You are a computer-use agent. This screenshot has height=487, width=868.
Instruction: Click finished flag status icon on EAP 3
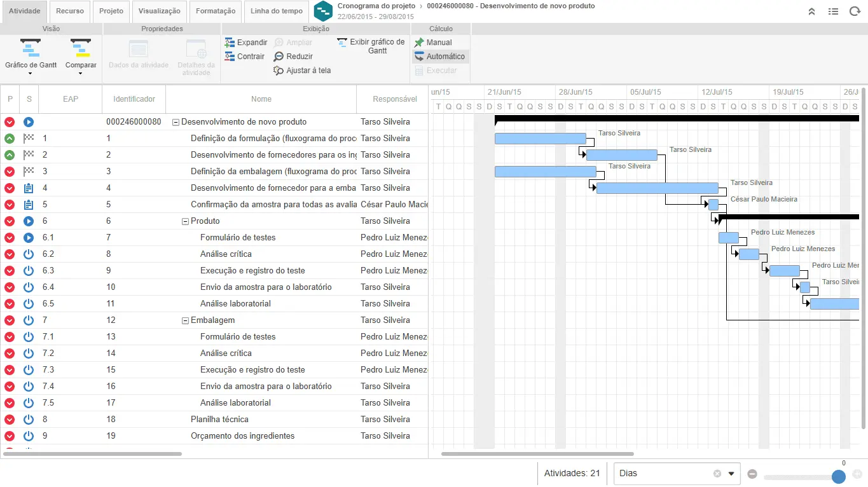29,172
